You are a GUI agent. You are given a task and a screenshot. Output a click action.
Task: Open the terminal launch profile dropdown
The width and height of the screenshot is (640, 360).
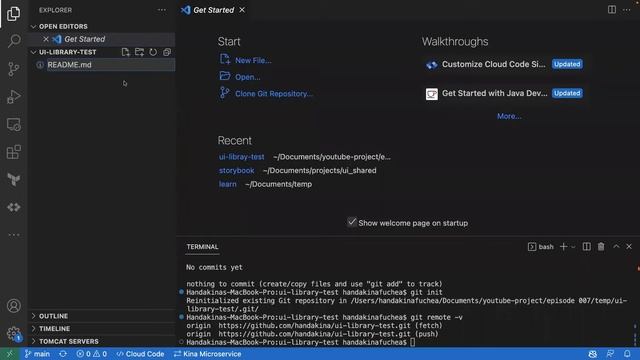click(x=573, y=247)
